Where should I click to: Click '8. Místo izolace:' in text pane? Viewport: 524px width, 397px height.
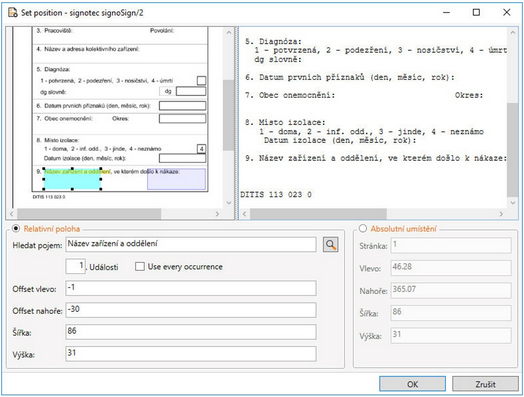pos(285,122)
